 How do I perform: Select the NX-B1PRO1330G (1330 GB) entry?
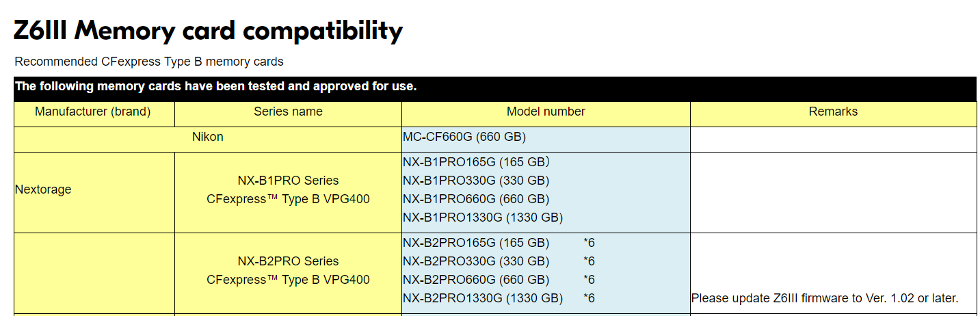coord(482,218)
